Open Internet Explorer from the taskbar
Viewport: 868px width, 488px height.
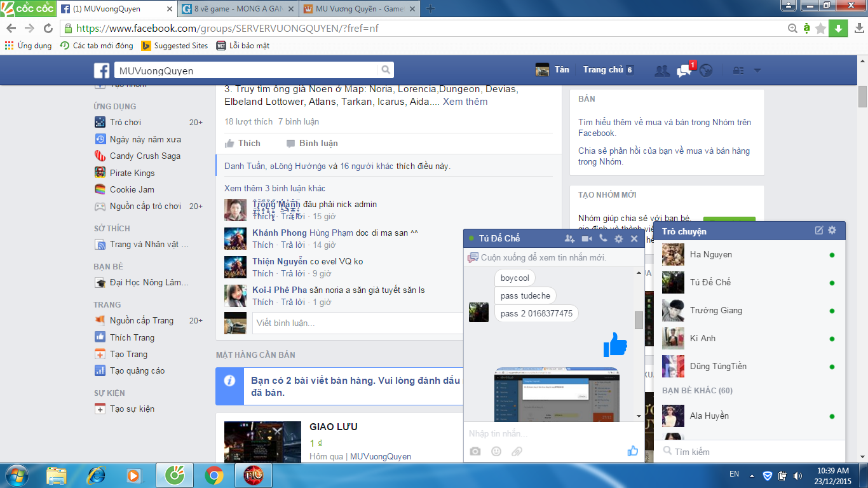tap(95, 475)
